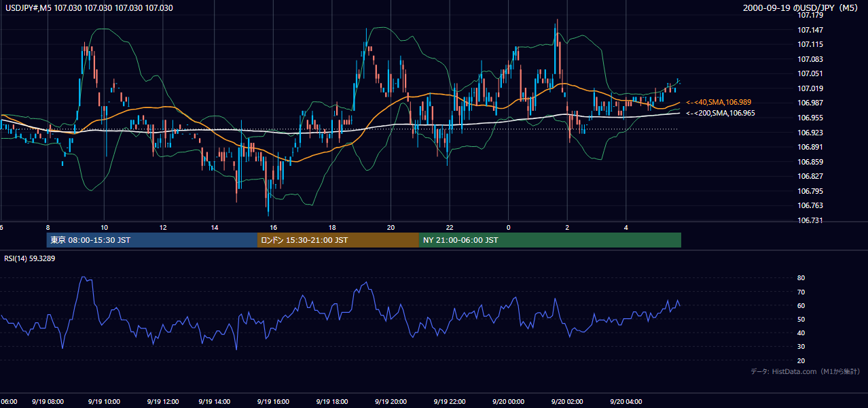The height and width of the screenshot is (408, 868).
Task: Click the 9/20 04:00 bottom time label
Action: point(626,402)
